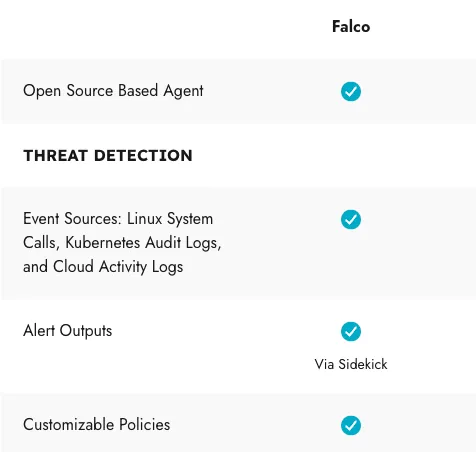Click the Open Source Based Agent label
Screen dimensions: 476x452
(113, 91)
